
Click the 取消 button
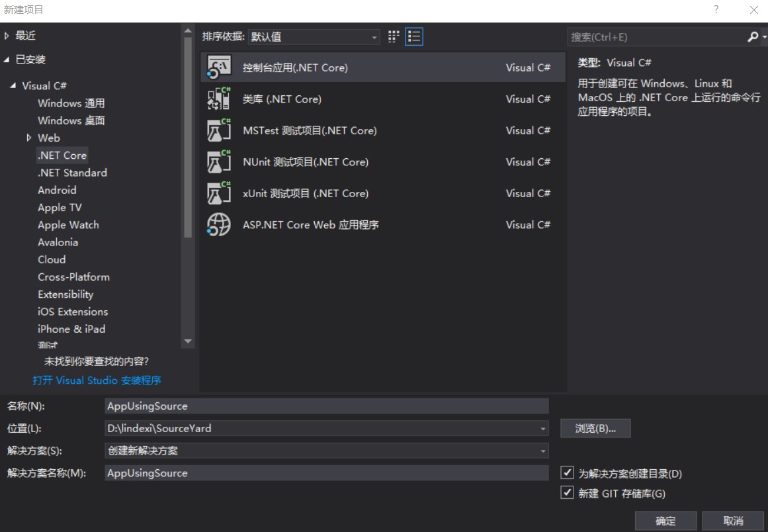[733, 521]
